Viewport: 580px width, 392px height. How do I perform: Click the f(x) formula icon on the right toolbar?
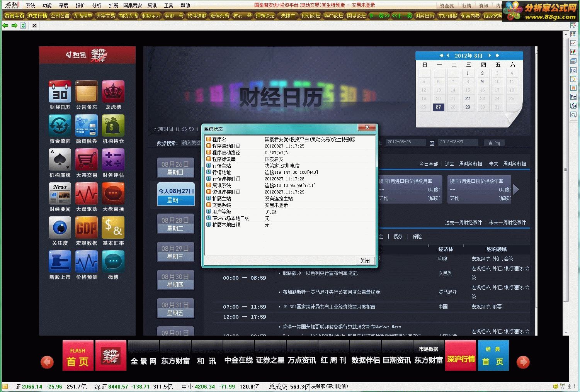click(573, 106)
